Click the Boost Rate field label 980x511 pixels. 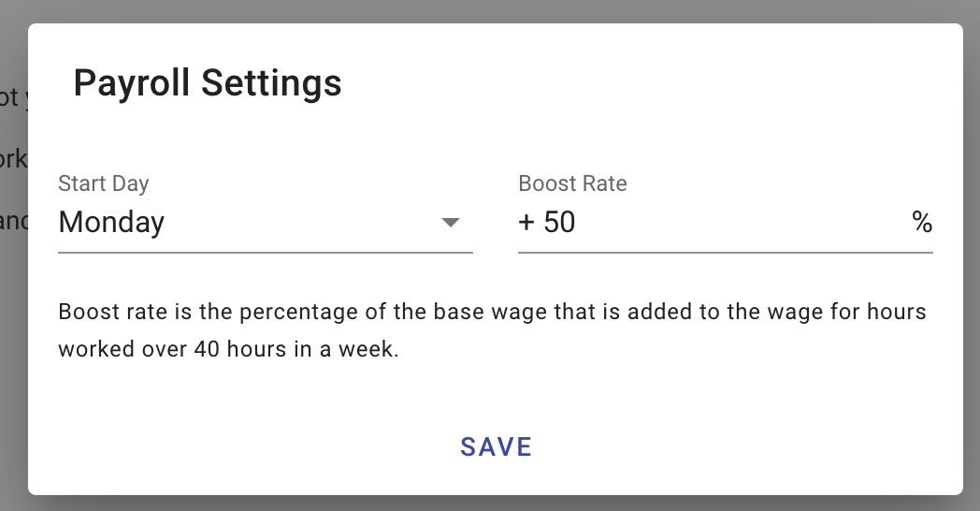coord(572,183)
